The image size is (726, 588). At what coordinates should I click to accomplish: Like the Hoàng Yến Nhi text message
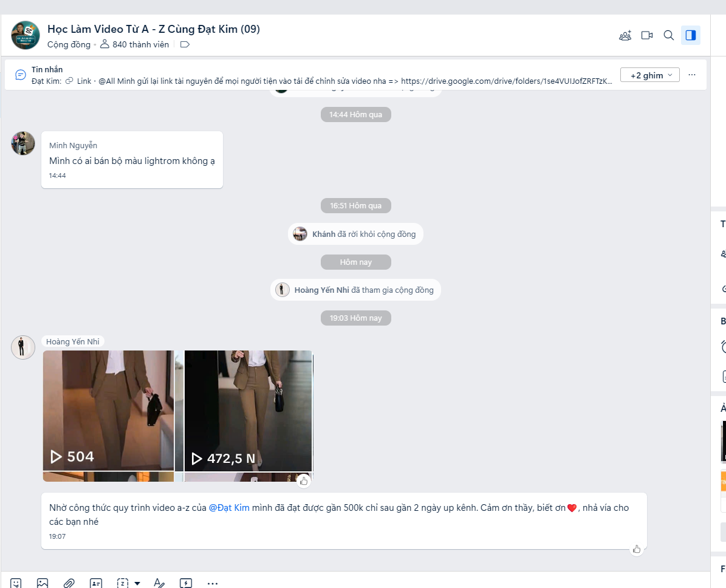pyautogui.click(x=637, y=549)
